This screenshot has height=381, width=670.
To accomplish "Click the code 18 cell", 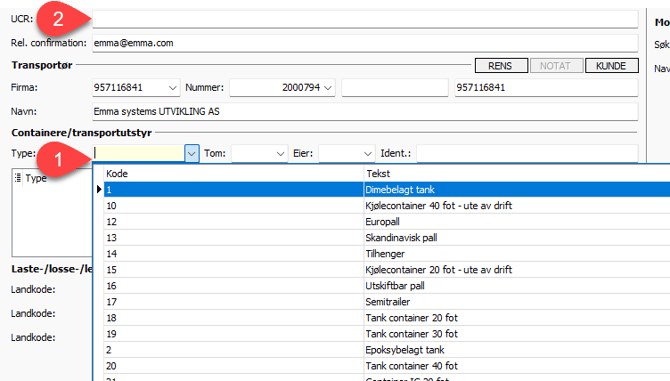I will pos(233,318).
